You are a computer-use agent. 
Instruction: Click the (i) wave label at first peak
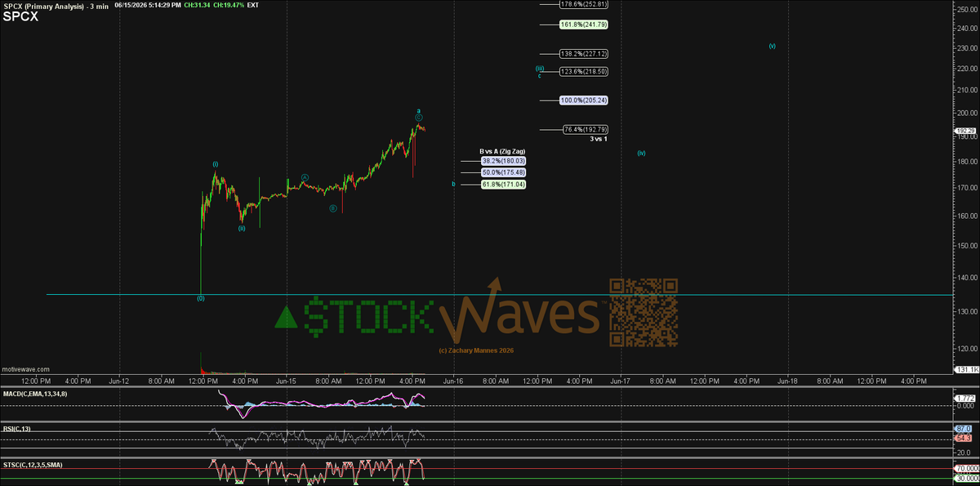216,164
